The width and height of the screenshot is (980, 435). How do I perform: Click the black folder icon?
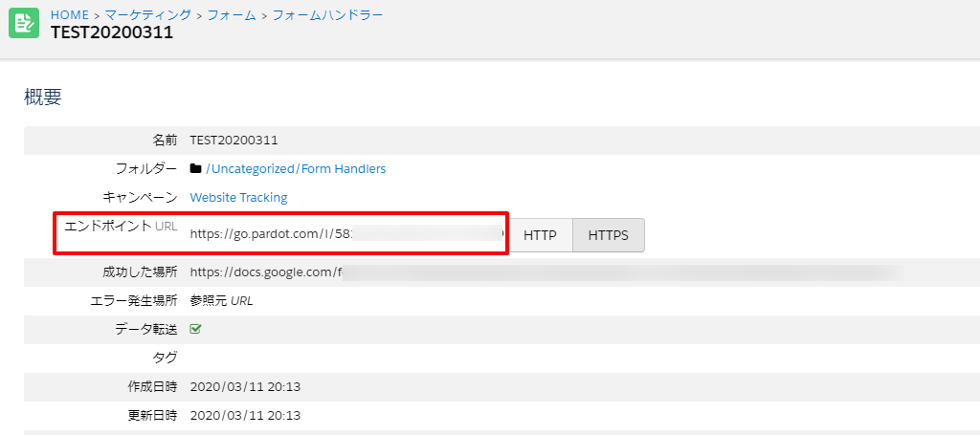[196, 169]
